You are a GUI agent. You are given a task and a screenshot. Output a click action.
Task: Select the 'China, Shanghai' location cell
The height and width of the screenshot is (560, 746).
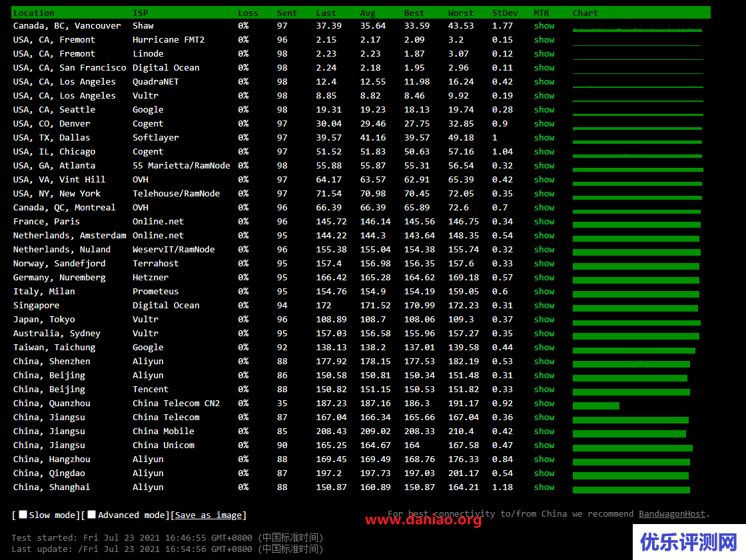click(x=51, y=487)
